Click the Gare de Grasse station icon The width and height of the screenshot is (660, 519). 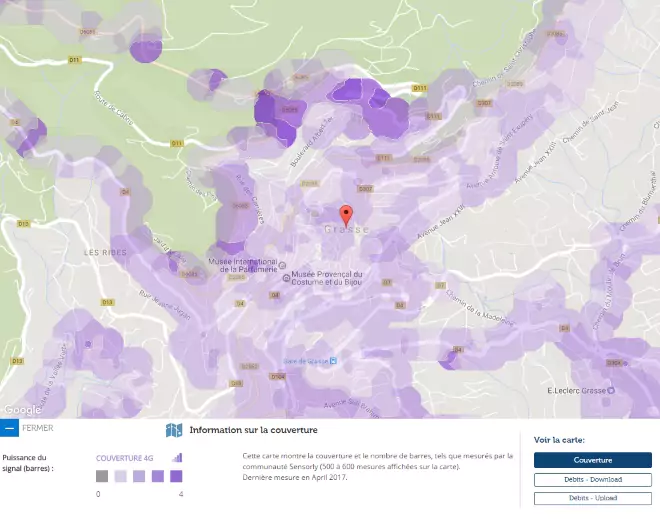click(334, 360)
